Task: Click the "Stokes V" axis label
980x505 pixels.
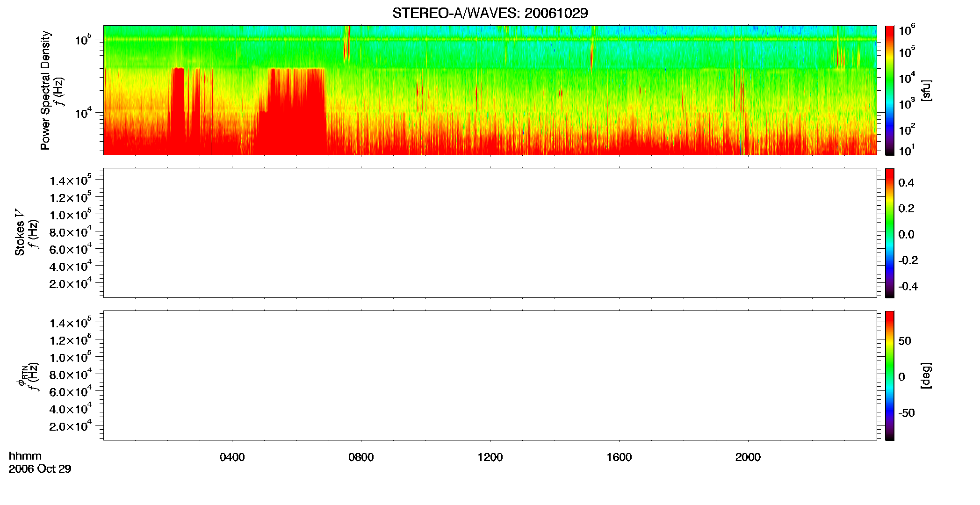Action: pos(20,232)
